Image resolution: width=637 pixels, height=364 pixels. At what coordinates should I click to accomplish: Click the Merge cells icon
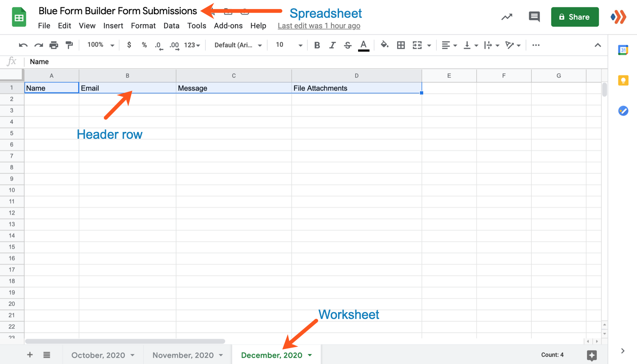click(x=417, y=45)
